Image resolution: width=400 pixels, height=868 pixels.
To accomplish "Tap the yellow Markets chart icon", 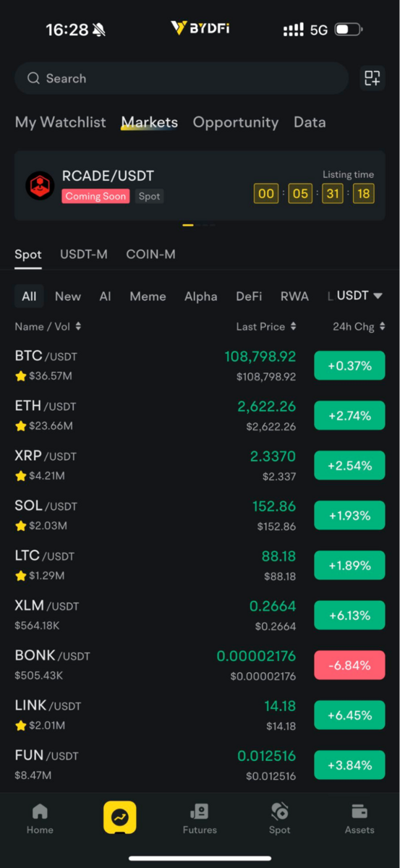I will click(x=119, y=818).
